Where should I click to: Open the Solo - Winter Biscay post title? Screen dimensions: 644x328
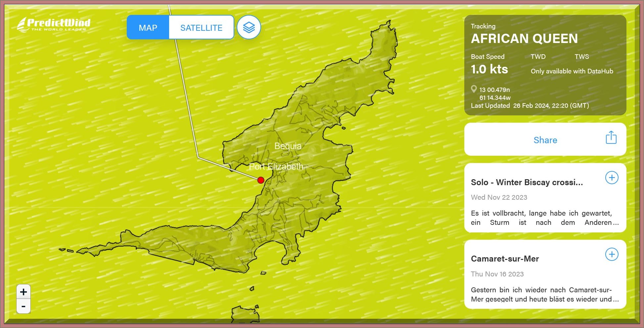point(527,183)
